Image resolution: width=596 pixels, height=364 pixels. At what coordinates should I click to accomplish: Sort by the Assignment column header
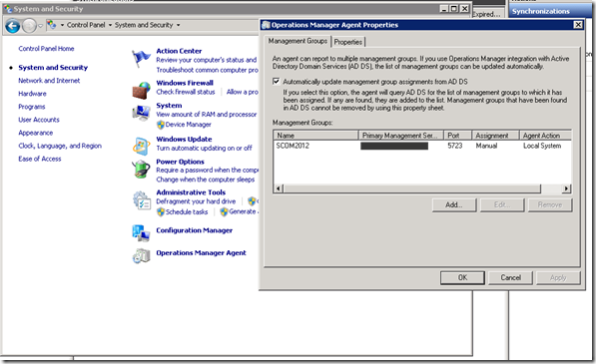495,135
